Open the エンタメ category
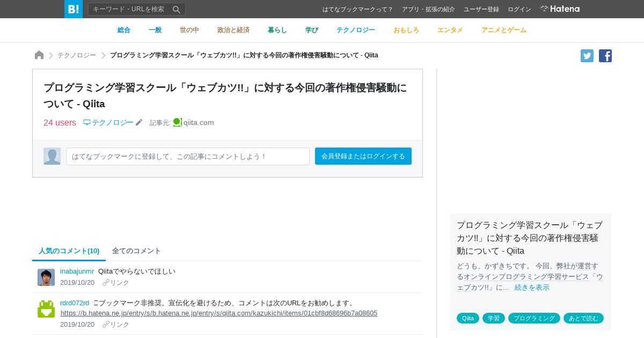 450,30
